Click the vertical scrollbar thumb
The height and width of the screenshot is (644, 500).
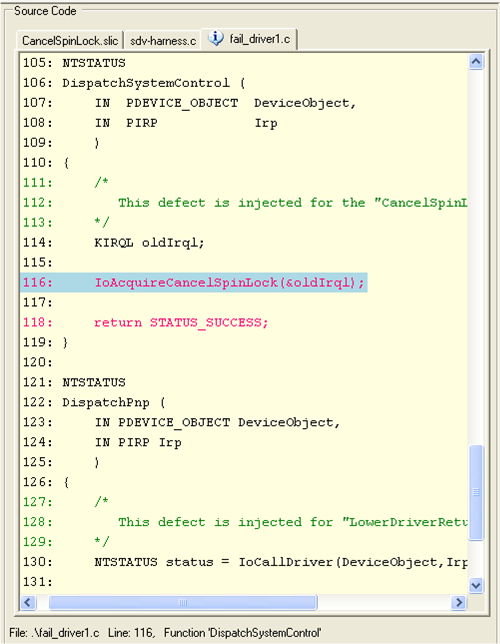[x=476, y=492]
